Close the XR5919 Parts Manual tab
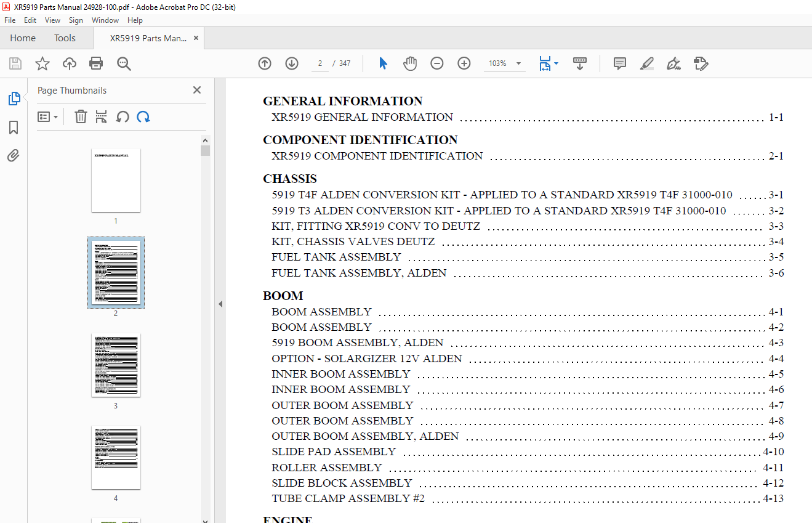This screenshot has height=523, width=812. (x=196, y=38)
